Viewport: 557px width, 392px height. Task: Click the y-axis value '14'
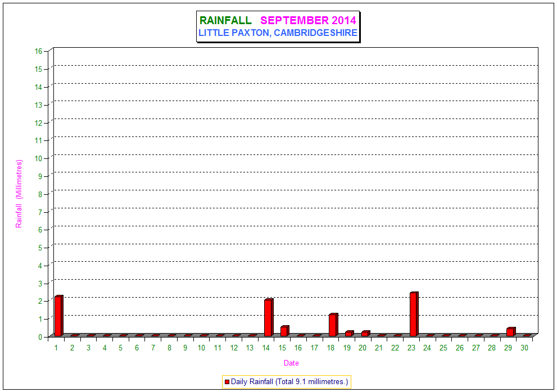tap(38, 87)
